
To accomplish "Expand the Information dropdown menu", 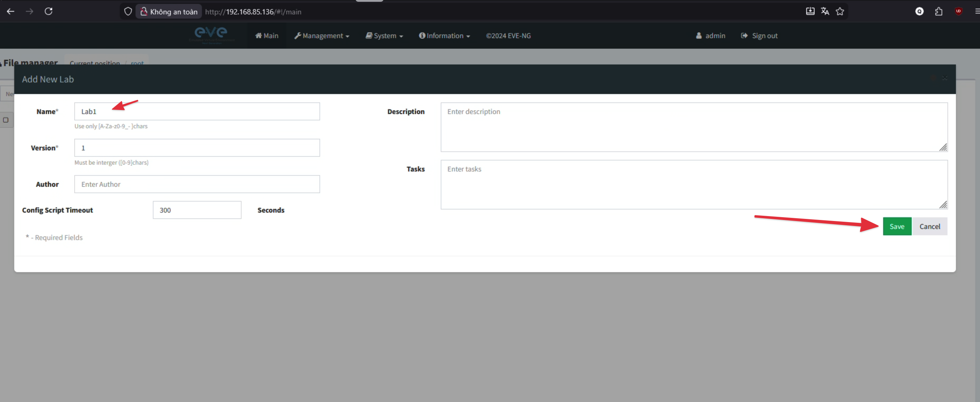I will 444,36.
